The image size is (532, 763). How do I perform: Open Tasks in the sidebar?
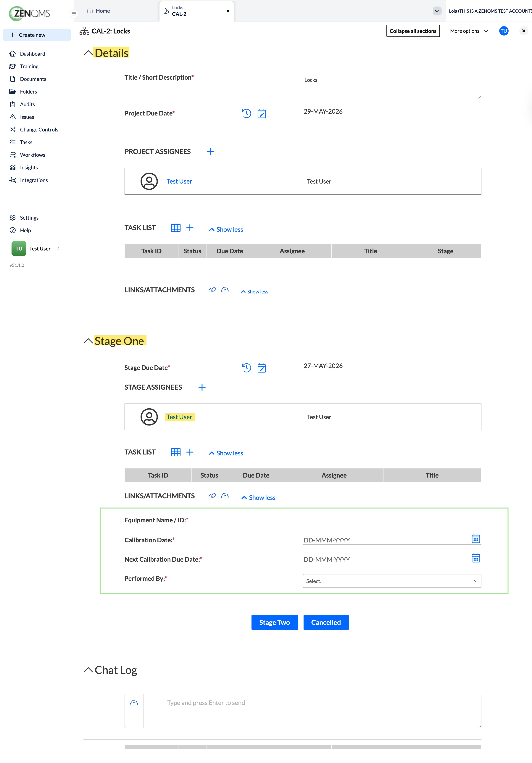(x=26, y=142)
